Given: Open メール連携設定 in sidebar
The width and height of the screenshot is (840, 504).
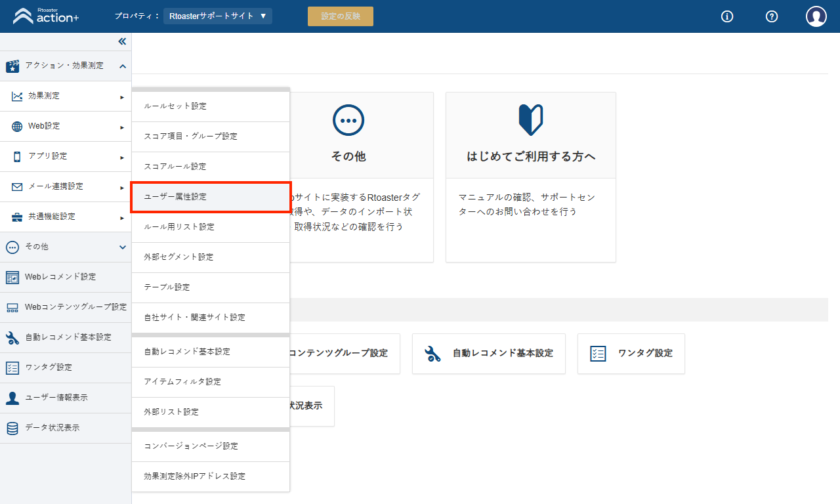Looking at the screenshot, I should click(66, 187).
